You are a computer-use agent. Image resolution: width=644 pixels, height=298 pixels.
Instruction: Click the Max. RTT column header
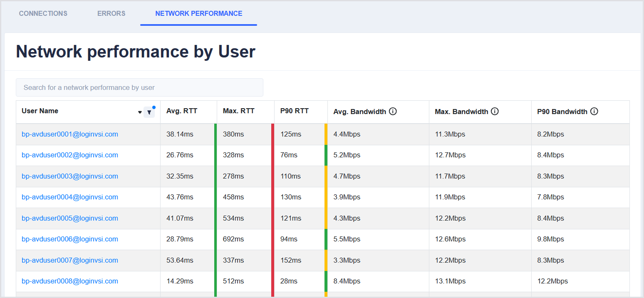[239, 111]
